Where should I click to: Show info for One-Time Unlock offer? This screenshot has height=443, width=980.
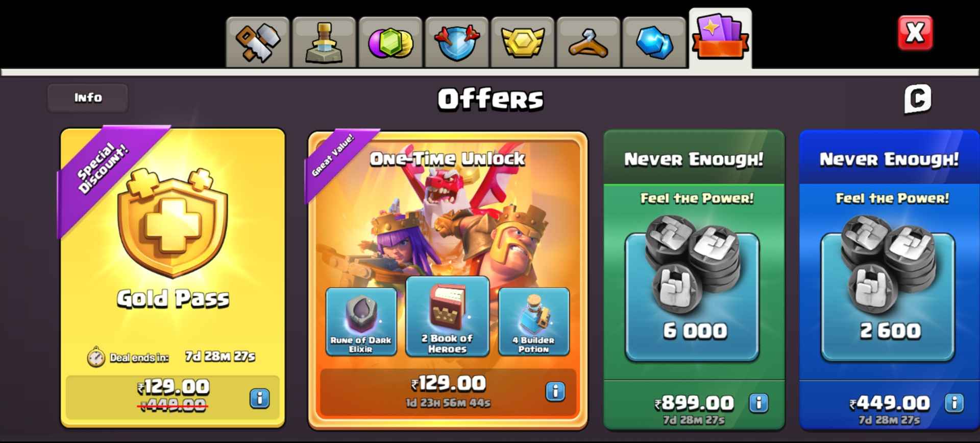(x=555, y=391)
